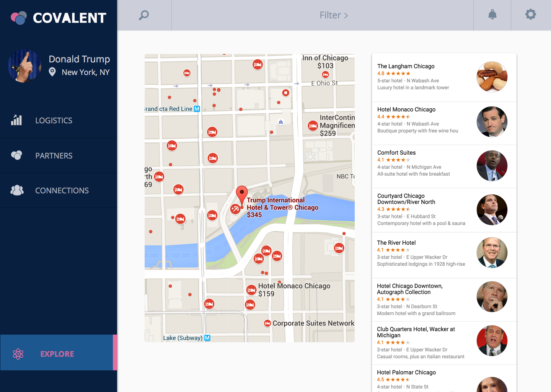Click the search magnifier icon
The image size is (551, 392).
click(x=144, y=15)
